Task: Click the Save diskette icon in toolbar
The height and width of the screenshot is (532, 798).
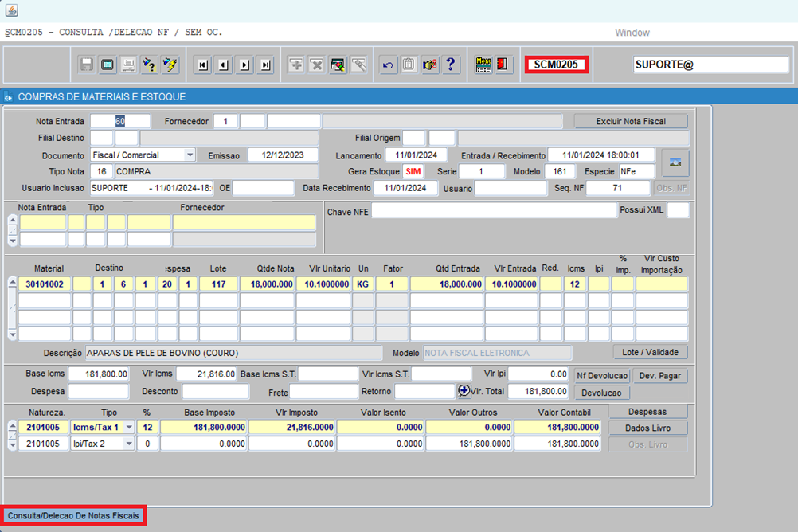Action: (87, 65)
